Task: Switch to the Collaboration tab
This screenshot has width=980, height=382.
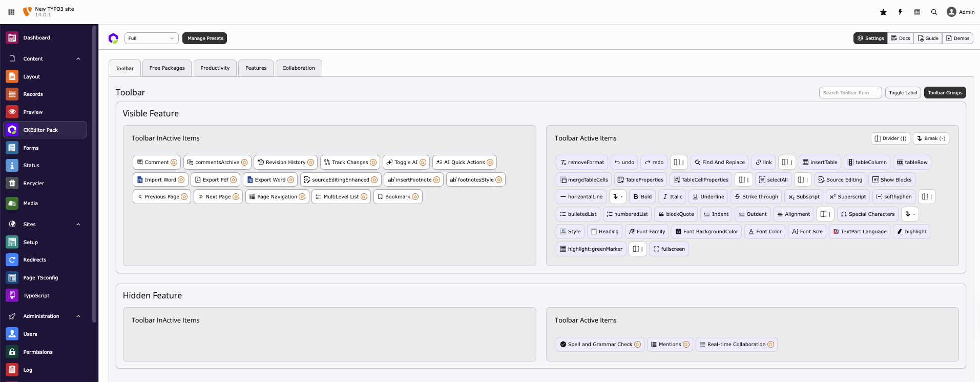Action: (x=298, y=68)
